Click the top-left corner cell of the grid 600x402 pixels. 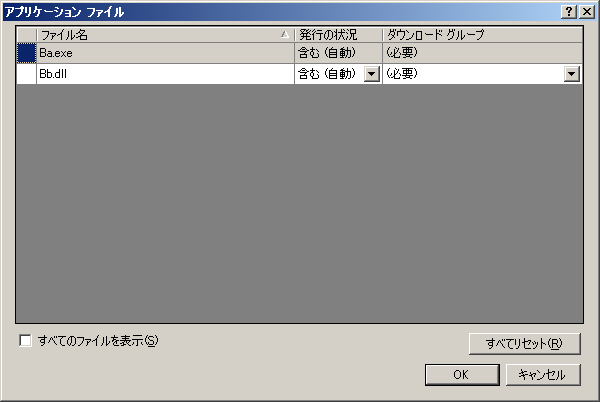pos(26,35)
